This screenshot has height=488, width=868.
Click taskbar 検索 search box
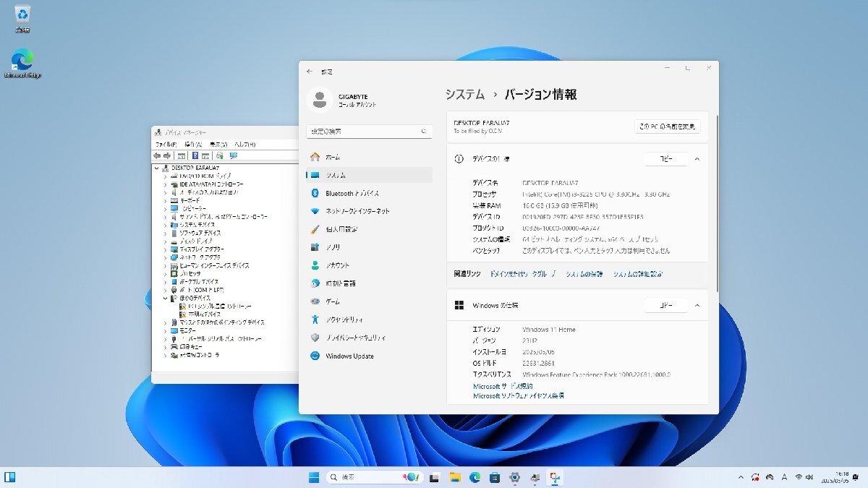[374, 477]
